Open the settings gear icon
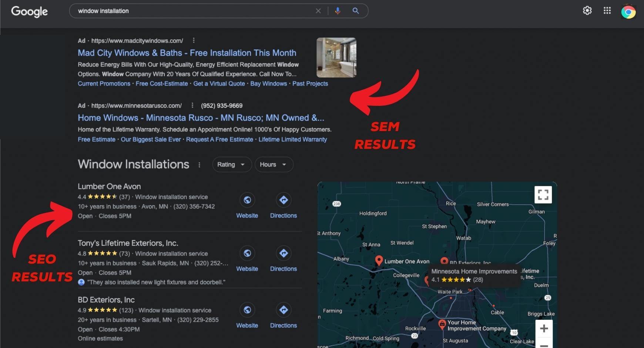Image resolution: width=644 pixels, height=348 pixels. pos(587,10)
